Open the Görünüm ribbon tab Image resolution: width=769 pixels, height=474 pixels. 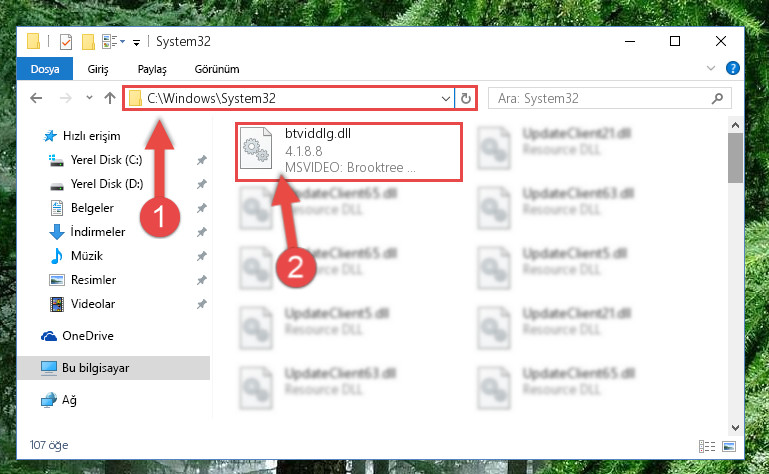[217, 69]
